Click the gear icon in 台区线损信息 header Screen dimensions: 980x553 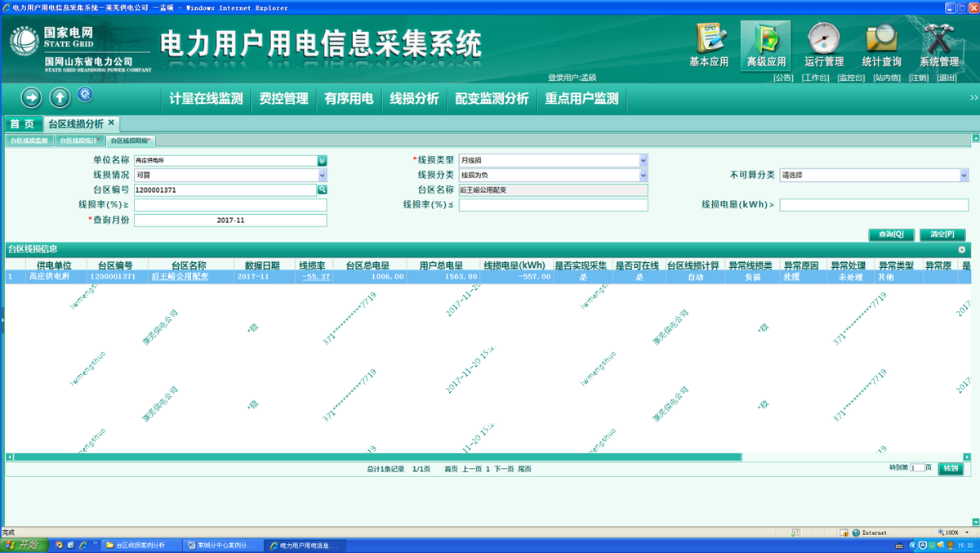pyautogui.click(x=961, y=249)
